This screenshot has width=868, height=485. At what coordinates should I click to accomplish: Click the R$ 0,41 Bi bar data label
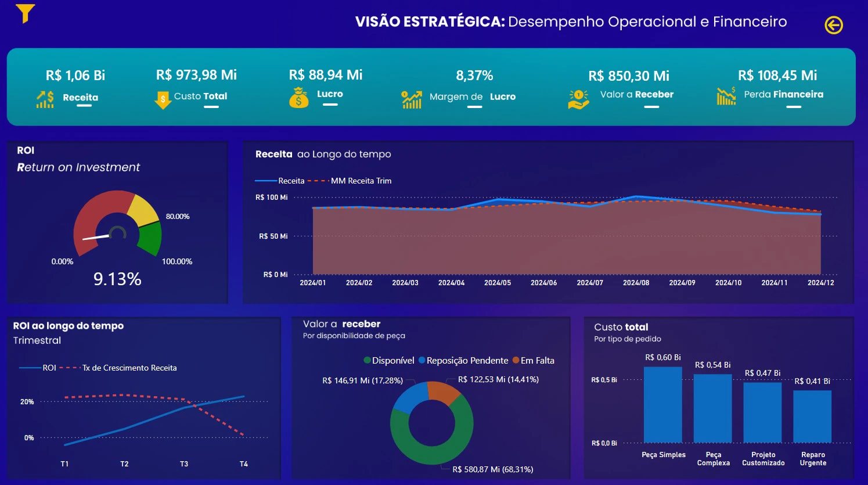click(813, 381)
